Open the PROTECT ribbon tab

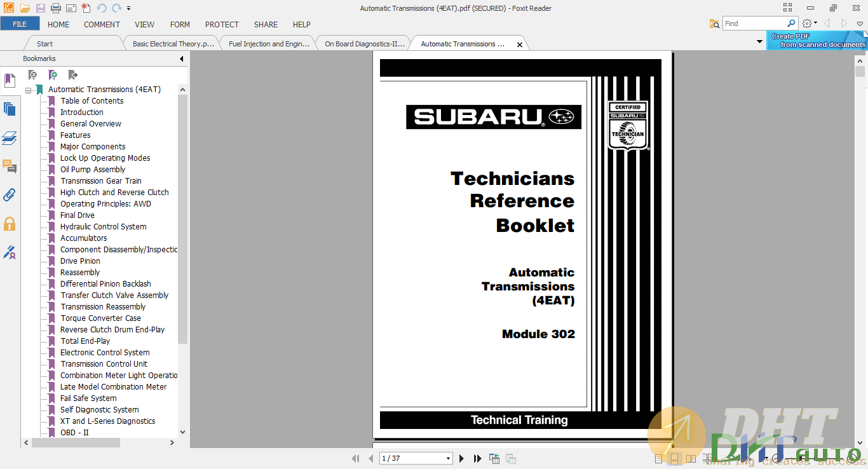tap(222, 24)
